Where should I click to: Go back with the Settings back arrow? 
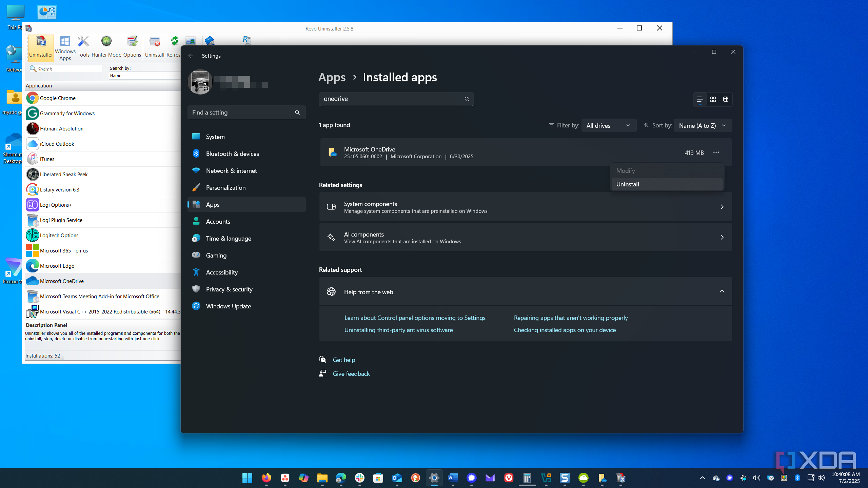[x=191, y=56]
